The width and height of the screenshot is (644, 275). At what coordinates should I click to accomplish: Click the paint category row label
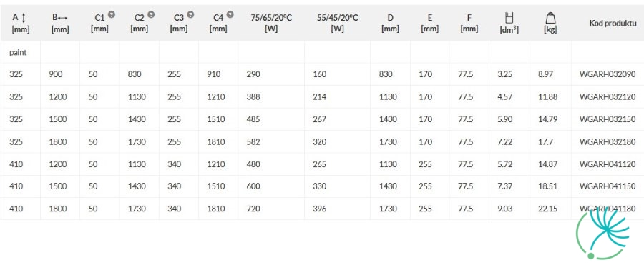pyautogui.click(x=18, y=53)
